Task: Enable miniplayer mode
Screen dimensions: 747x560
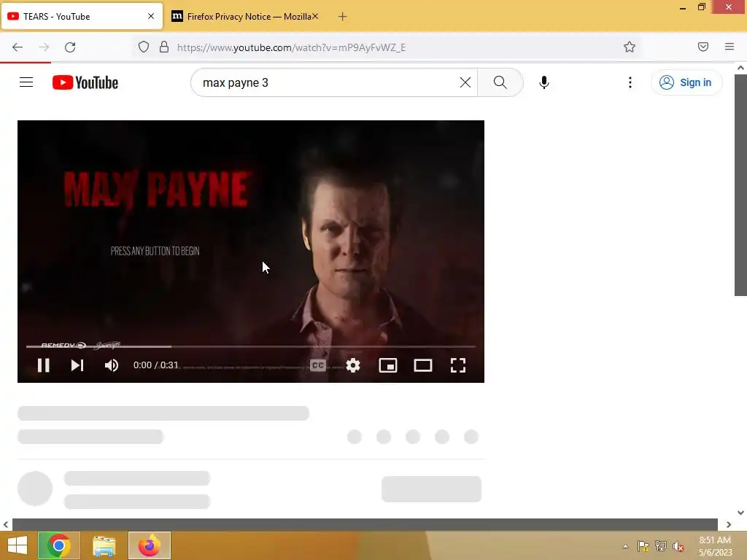Action: pyautogui.click(x=388, y=365)
